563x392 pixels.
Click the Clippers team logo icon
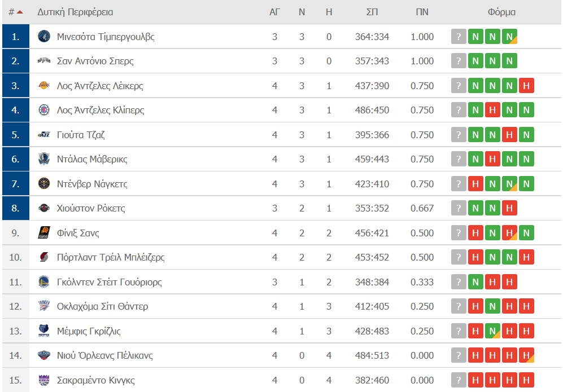click(x=44, y=110)
